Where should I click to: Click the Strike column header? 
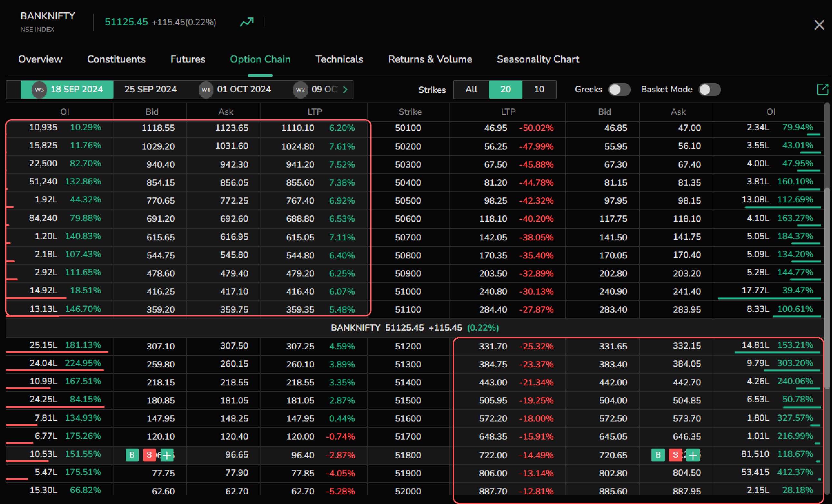410,112
